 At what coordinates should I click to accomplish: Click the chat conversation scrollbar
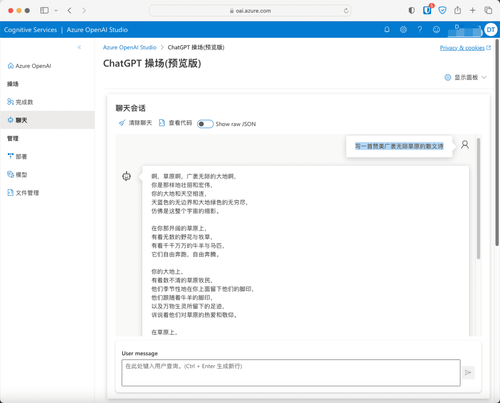tap(479, 198)
